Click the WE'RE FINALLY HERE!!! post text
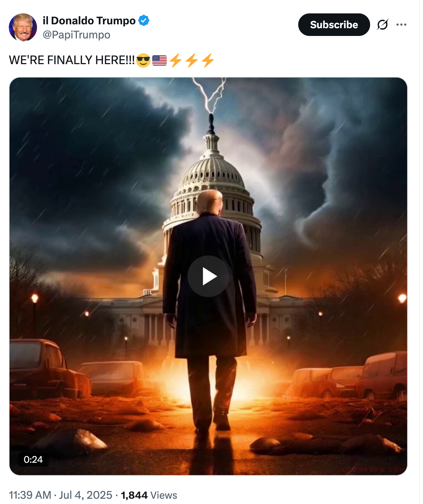This screenshot has height=504, width=423. pos(72,60)
